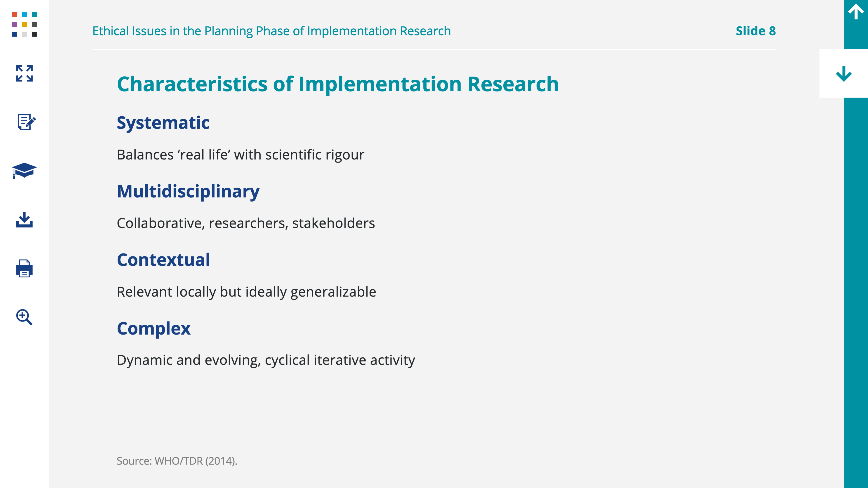This screenshot has height=488, width=868.
Task: Enter fullscreen with the expand arrows icon
Action: pos(24,73)
